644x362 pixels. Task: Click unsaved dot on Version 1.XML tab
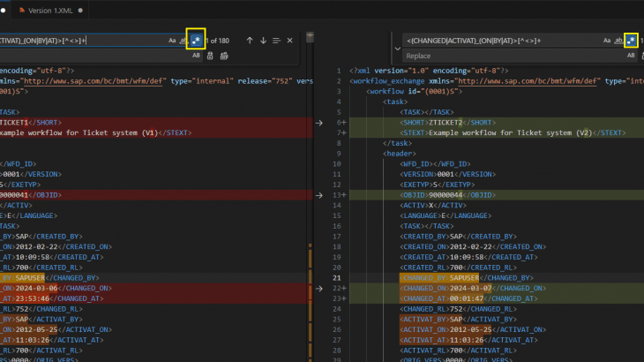80,11
